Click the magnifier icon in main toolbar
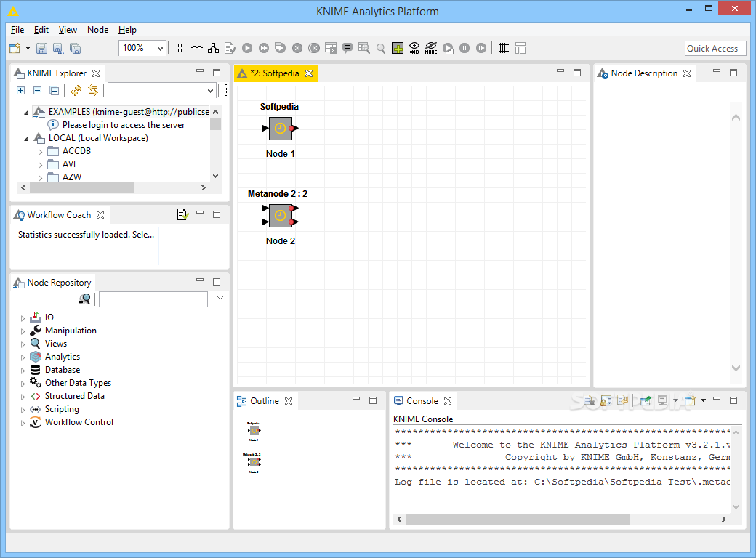The width and height of the screenshot is (756, 558). click(x=381, y=48)
